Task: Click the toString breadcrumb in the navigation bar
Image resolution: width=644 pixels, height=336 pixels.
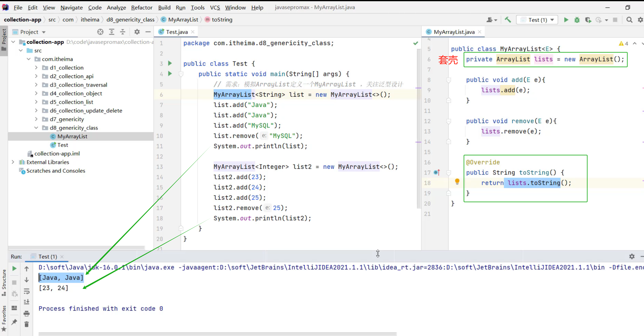Action: tap(222, 20)
